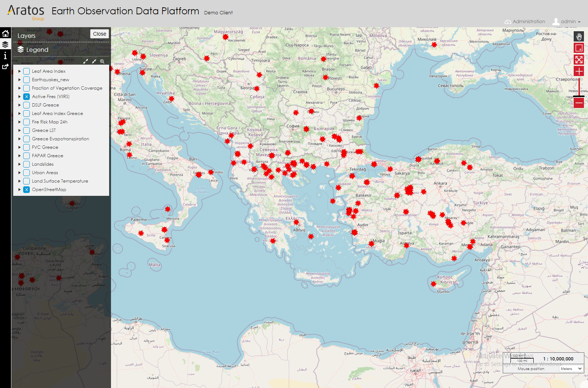Click the zoom level slider handle

(x=579, y=96)
